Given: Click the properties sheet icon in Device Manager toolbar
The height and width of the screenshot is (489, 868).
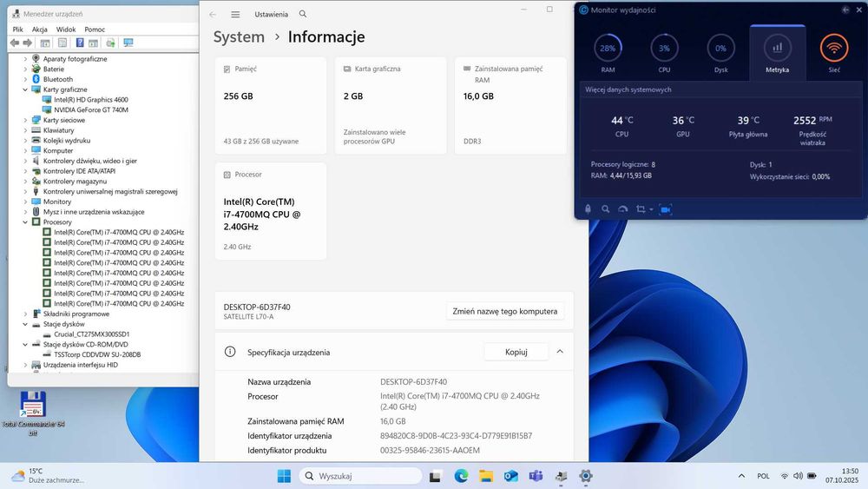Looking at the screenshot, I should [62, 43].
